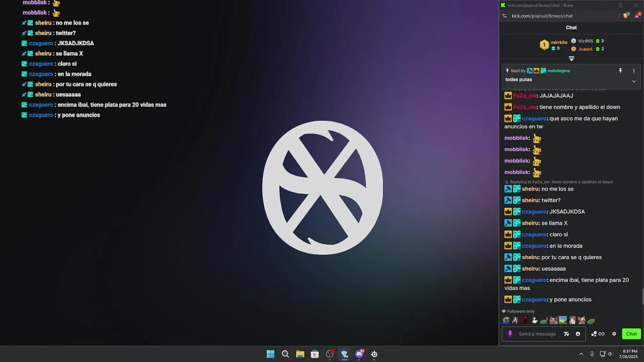Click 'claro si' message in popout chat

click(559, 234)
